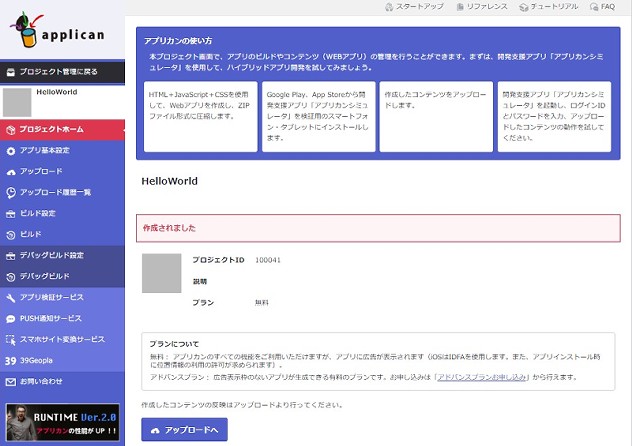Click the デバッグビルド circular icon
Viewport: 632px width, 446px height.
(x=11, y=277)
